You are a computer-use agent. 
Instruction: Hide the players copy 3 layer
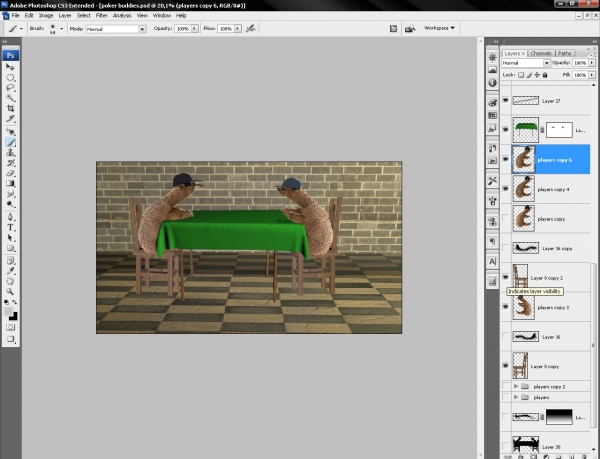tap(505, 307)
